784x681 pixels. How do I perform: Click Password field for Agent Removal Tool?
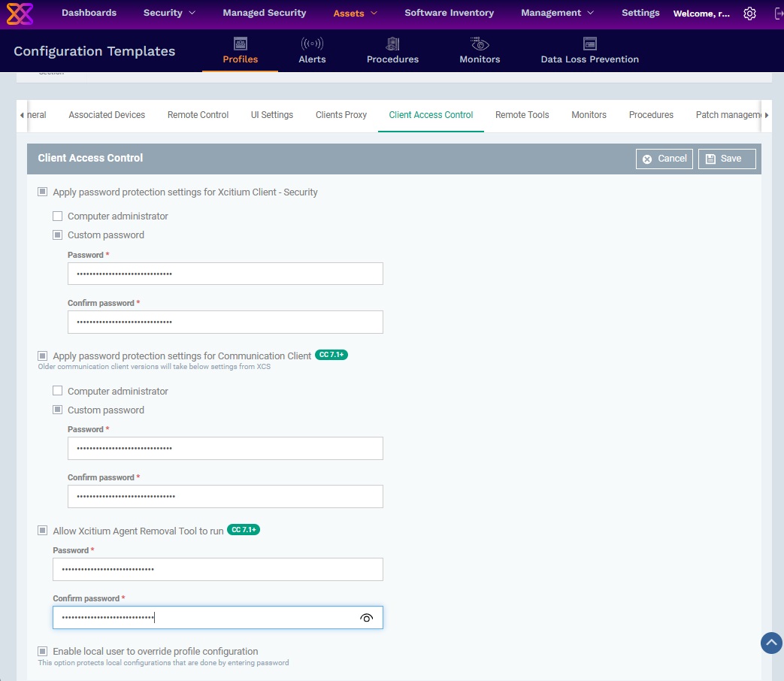pyautogui.click(x=218, y=569)
